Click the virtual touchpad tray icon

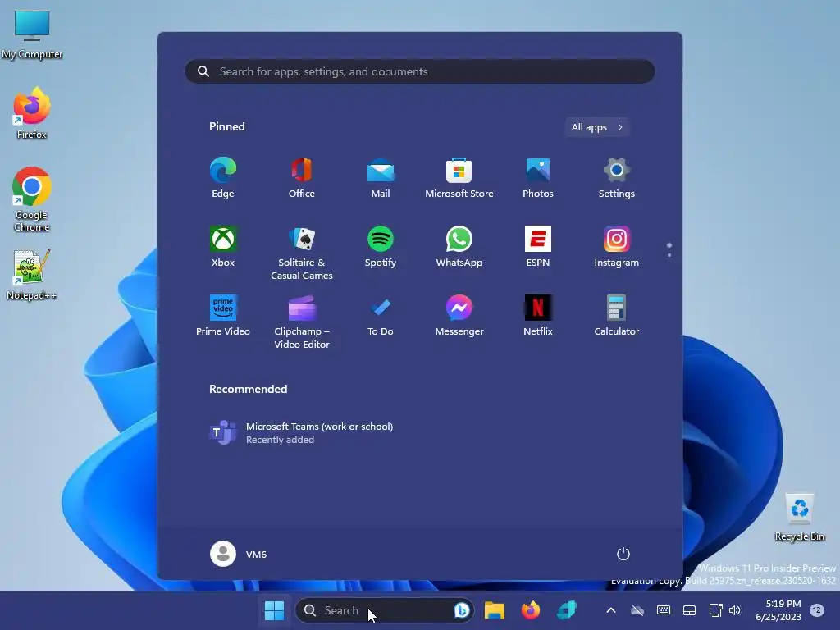click(x=689, y=610)
